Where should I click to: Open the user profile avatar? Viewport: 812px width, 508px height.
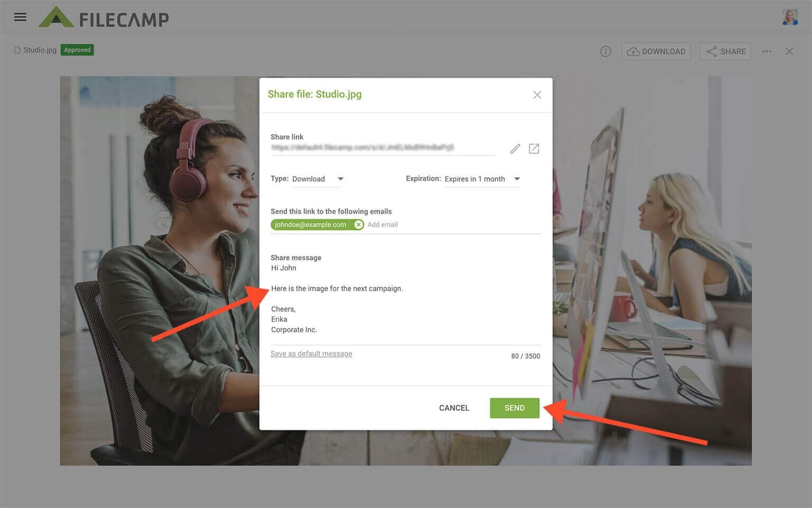[790, 17]
